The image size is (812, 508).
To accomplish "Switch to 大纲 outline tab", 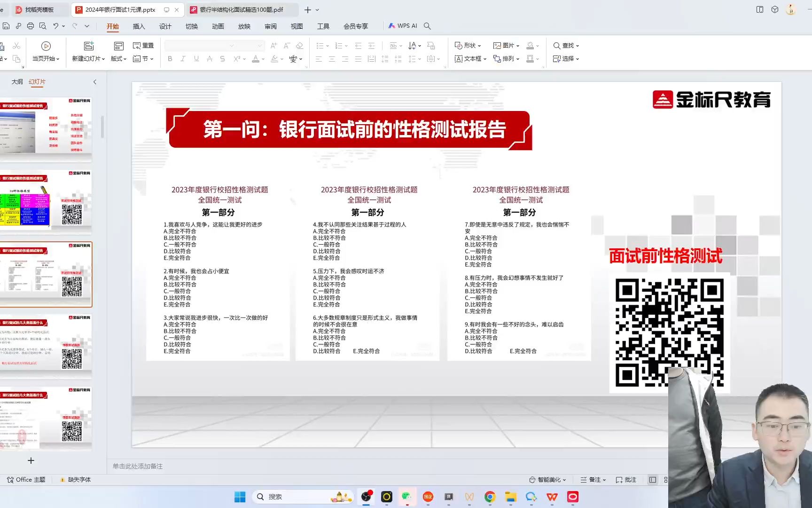I will [x=17, y=82].
